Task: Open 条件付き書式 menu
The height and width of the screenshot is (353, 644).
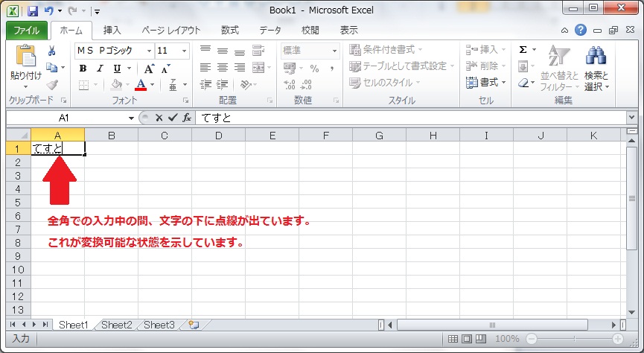Action: [x=386, y=50]
